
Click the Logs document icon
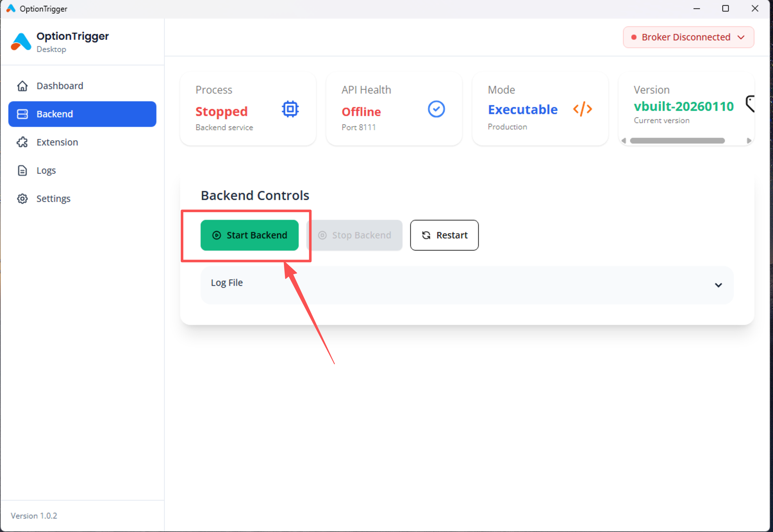coord(22,170)
